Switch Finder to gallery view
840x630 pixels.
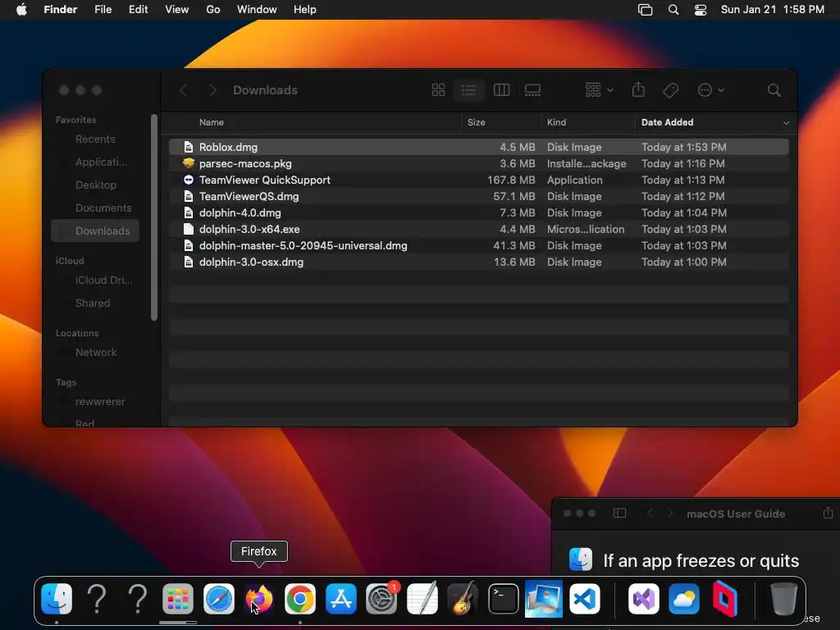[532, 90]
